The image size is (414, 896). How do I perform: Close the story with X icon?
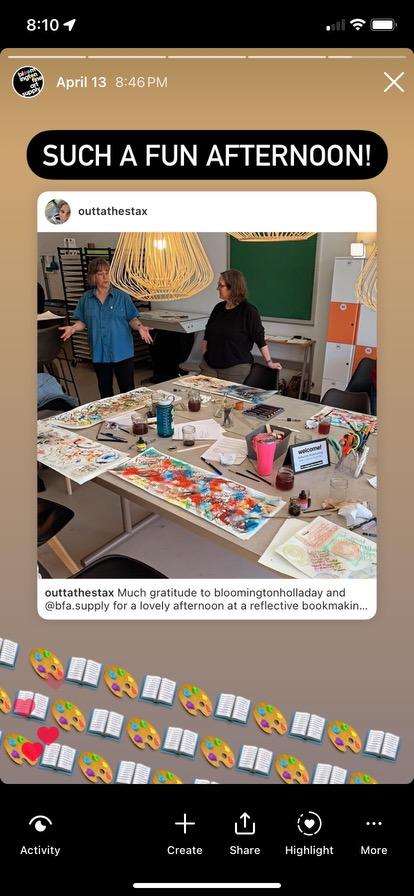point(394,82)
